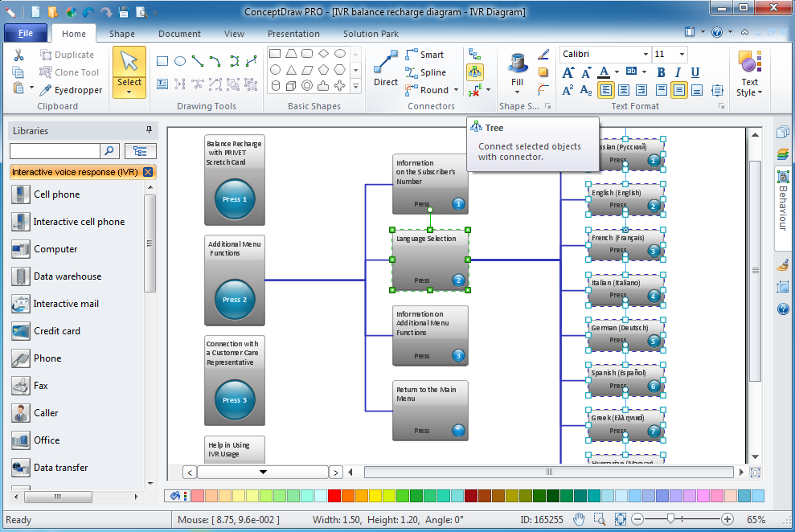Click the Fill bucket icon
795x532 pixels.
(517, 63)
